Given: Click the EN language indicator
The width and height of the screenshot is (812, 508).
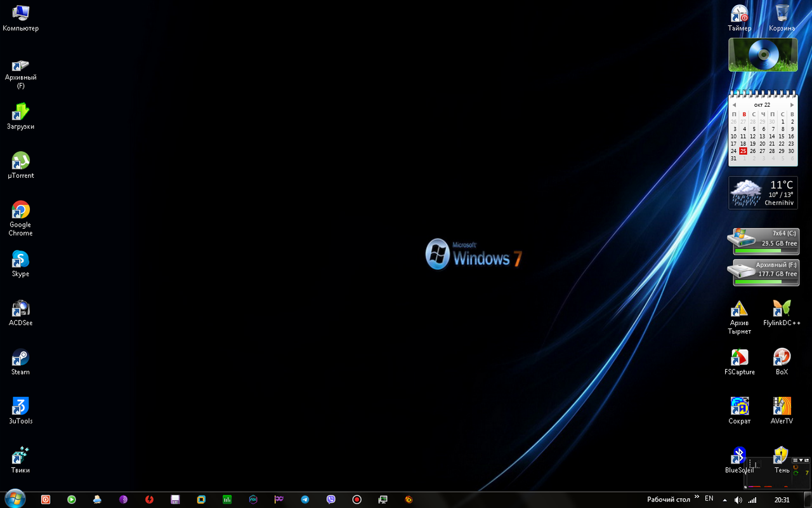Looking at the screenshot, I should [709, 499].
